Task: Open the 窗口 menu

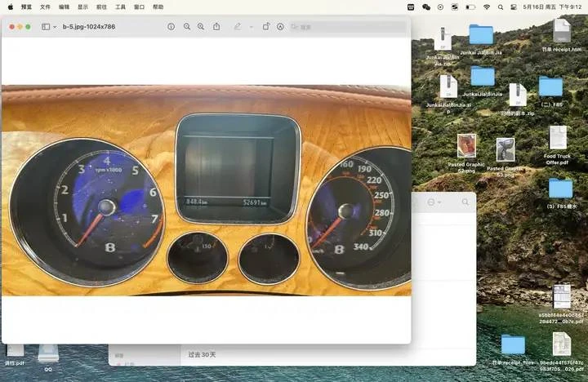Action: pos(139,7)
